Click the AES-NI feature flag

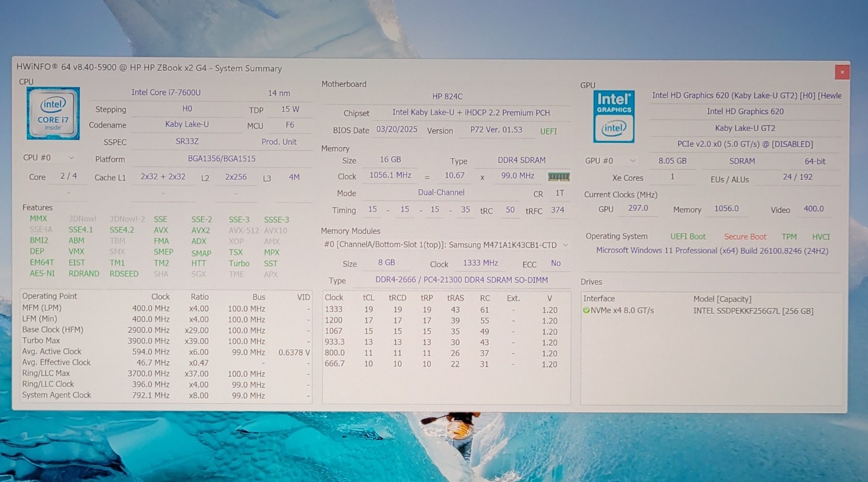coord(42,273)
